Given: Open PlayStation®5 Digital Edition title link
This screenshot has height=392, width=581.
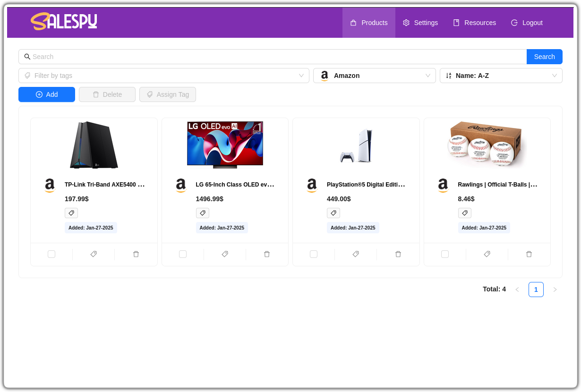Looking at the screenshot, I should tap(366, 185).
